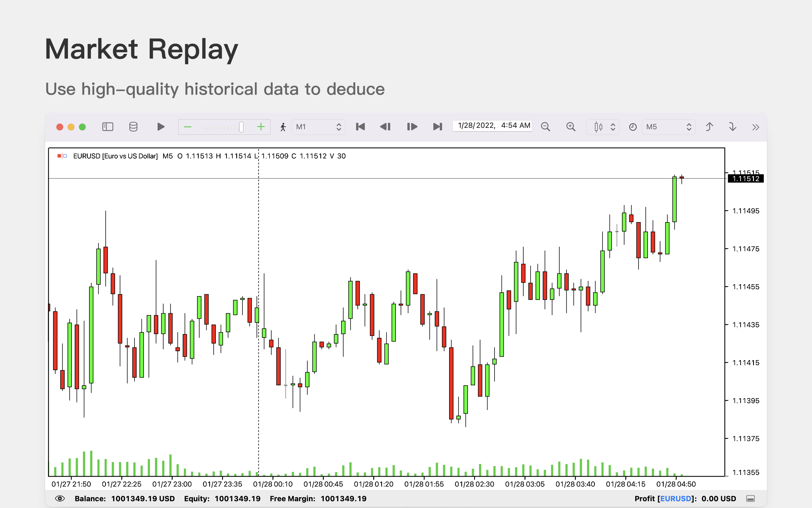
Task: Click the walking figure step icon
Action: (283, 127)
